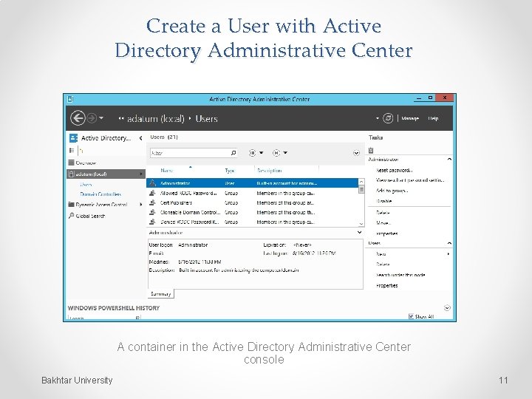The image size is (532, 399).
Task: Select Dynamic Access Control node
Action: point(101,205)
